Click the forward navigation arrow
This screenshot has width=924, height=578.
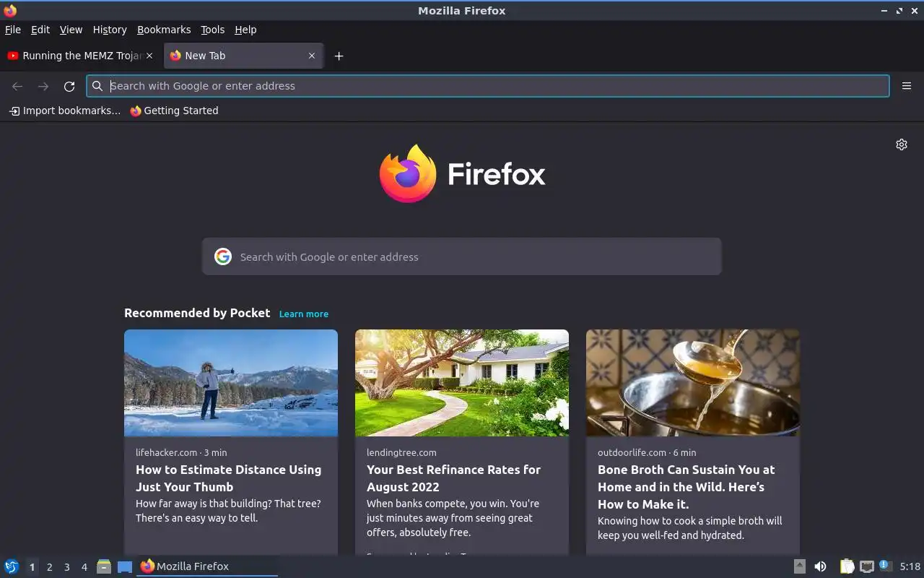point(43,86)
